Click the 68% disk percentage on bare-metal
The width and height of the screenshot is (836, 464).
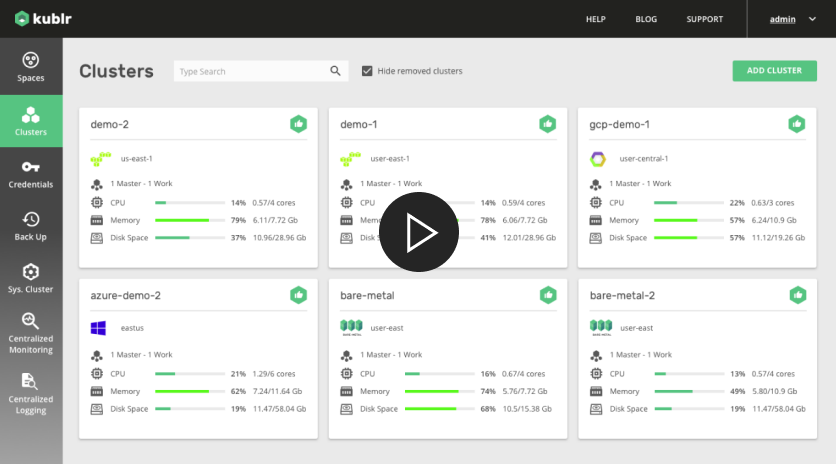488,409
